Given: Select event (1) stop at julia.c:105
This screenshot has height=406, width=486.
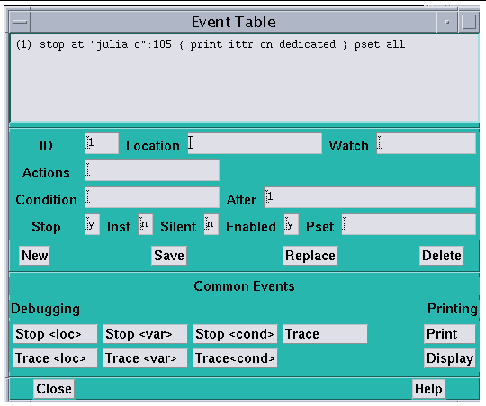Looking at the screenshot, I should [x=211, y=44].
